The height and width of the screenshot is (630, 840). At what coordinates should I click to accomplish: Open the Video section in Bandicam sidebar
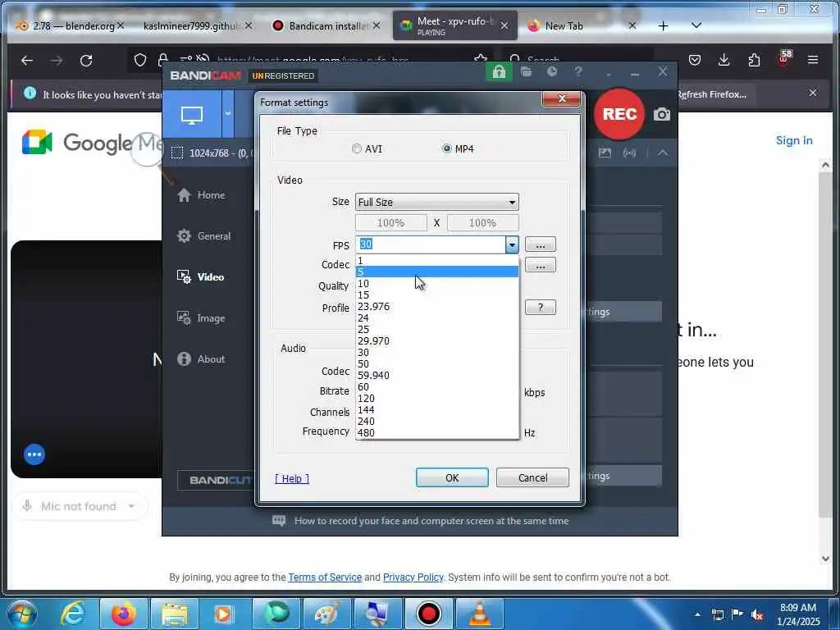point(200,277)
